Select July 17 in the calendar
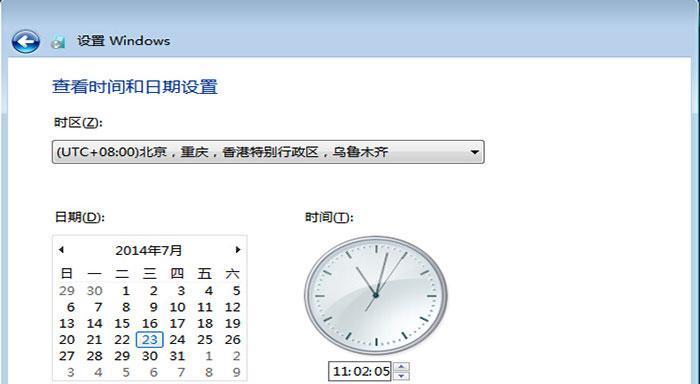 click(177, 323)
